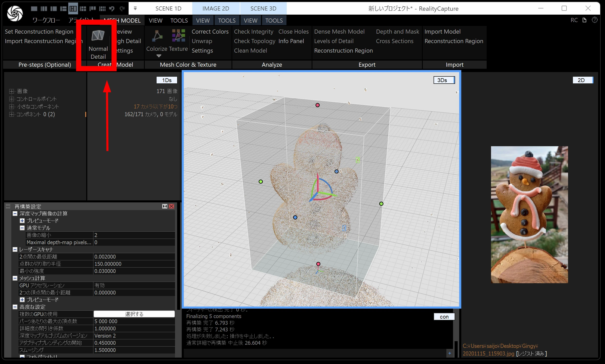The width and height of the screenshot is (605, 364).
Task: Click the Texture checkered icon
Action: (x=178, y=35)
